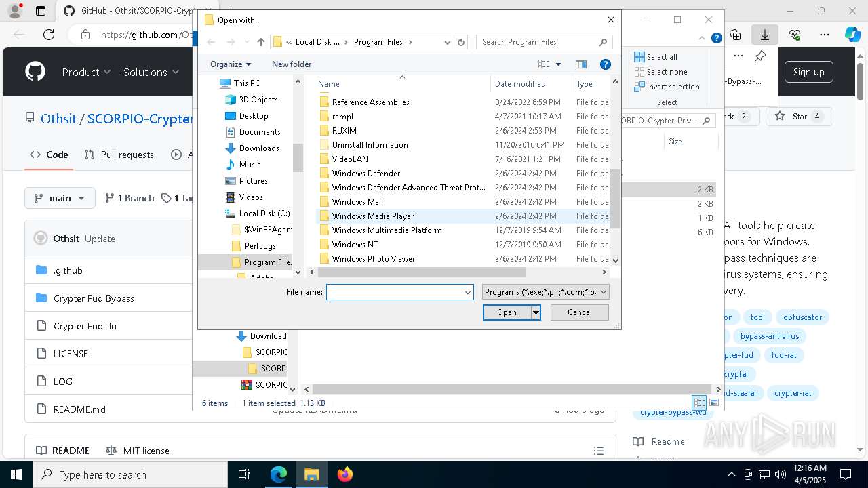Viewport: 868px width, 488px height.
Task: Open the Edge downloads icon
Action: pyautogui.click(x=764, y=35)
